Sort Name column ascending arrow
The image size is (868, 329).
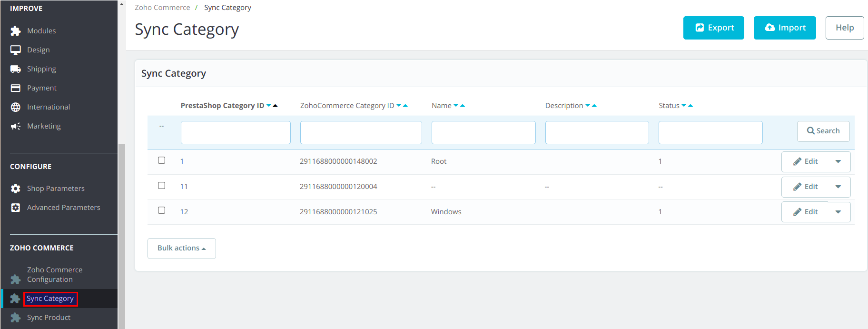point(463,106)
